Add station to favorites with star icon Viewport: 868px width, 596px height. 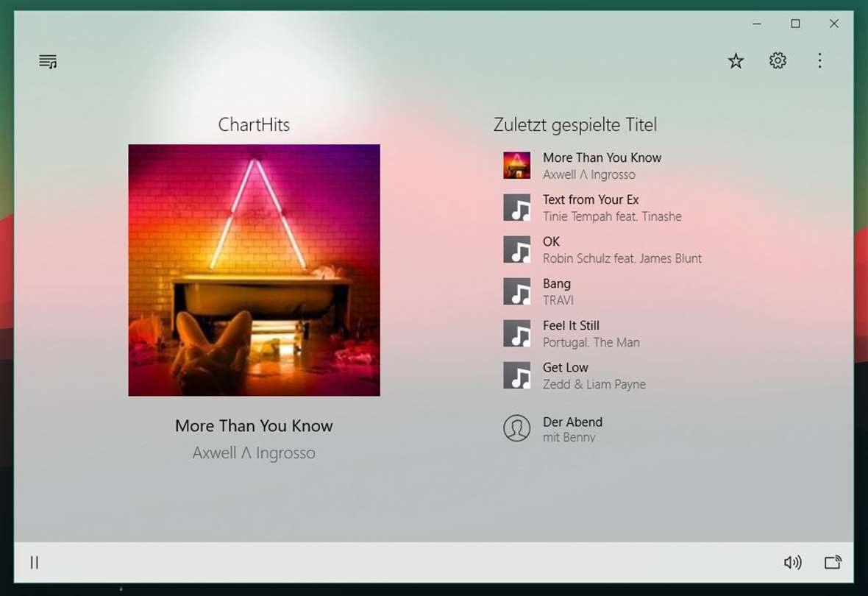coord(736,60)
